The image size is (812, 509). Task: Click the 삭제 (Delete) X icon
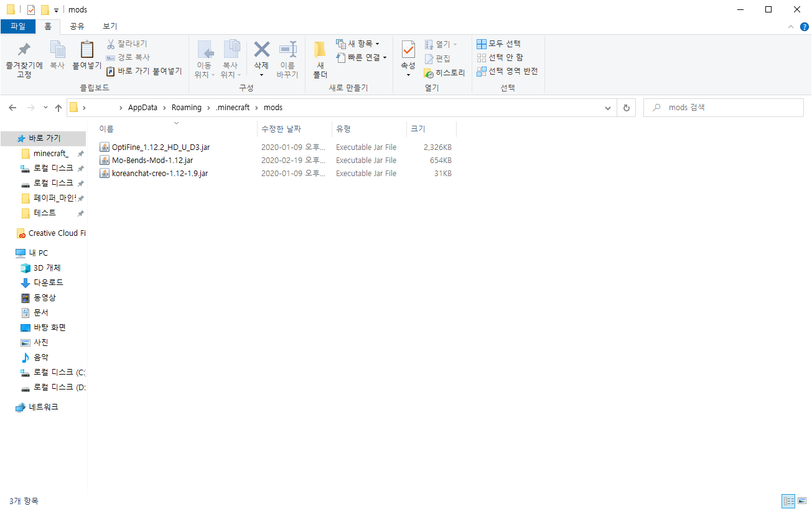(261, 50)
